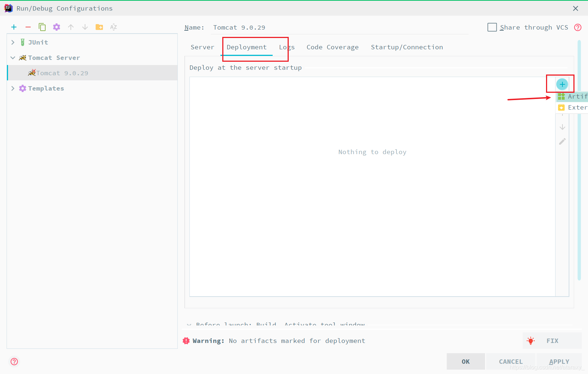The height and width of the screenshot is (374, 588).
Task: Close the Run/Debug Configurations dialog
Action: [x=576, y=8]
